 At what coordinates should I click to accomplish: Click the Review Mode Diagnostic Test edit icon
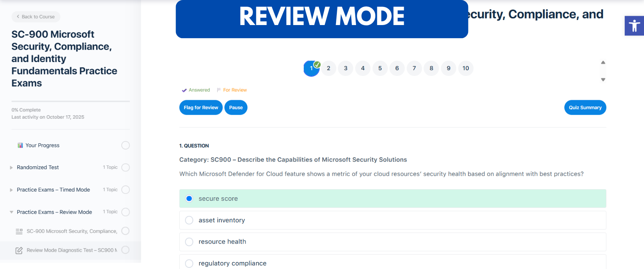click(19, 251)
